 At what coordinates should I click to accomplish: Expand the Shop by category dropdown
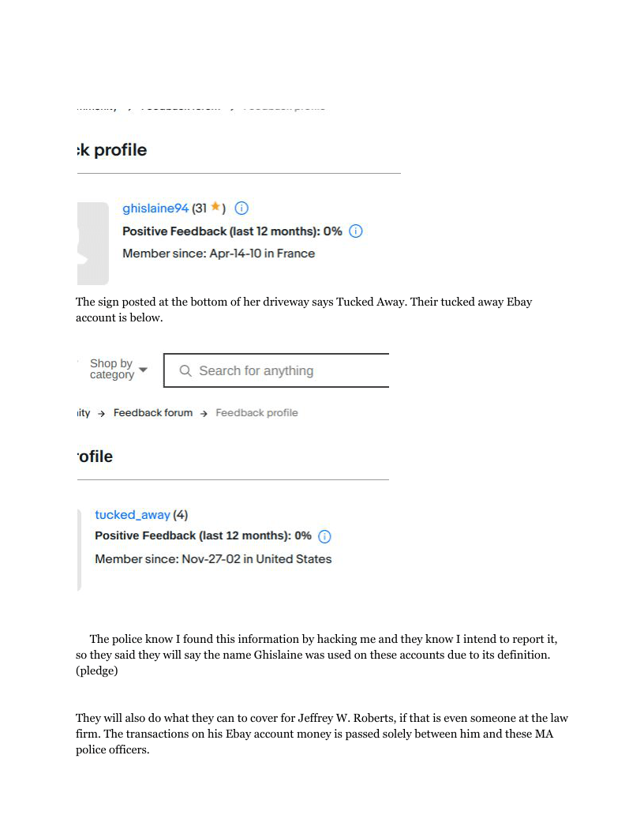118,370
